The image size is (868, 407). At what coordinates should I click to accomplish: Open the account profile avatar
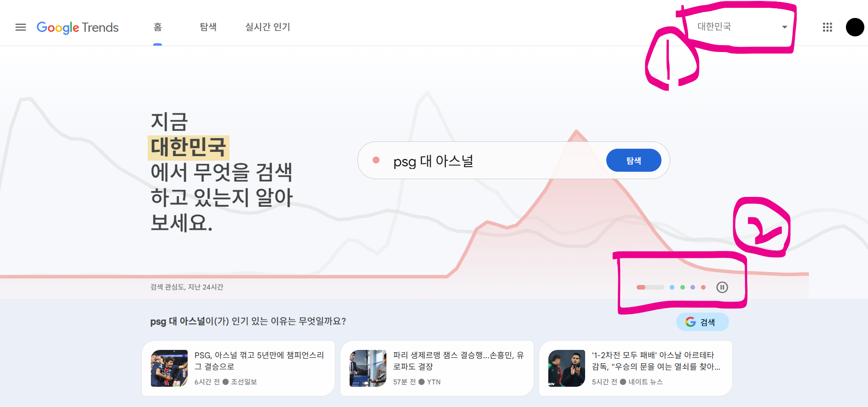click(855, 27)
